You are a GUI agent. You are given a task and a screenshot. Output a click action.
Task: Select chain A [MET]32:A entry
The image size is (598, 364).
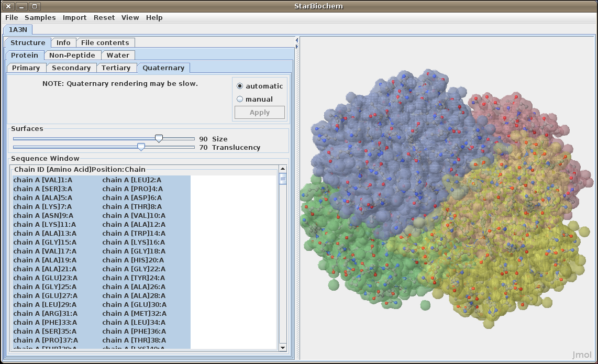(x=134, y=314)
